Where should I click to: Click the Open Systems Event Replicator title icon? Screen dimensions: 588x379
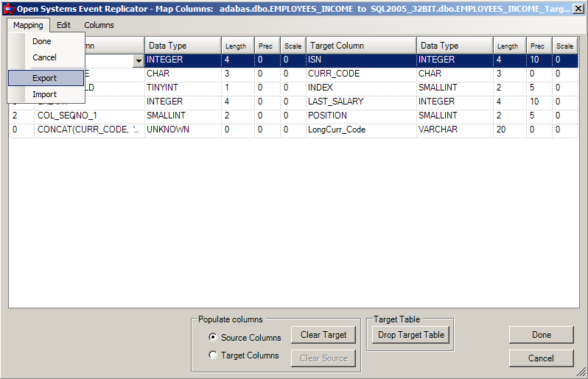point(9,9)
